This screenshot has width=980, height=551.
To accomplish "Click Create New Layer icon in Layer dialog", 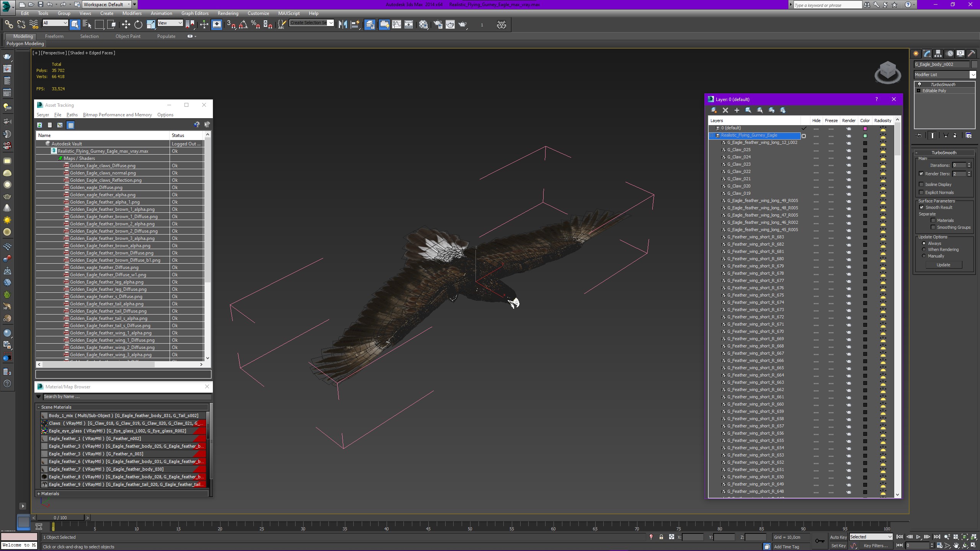I will pyautogui.click(x=714, y=110).
